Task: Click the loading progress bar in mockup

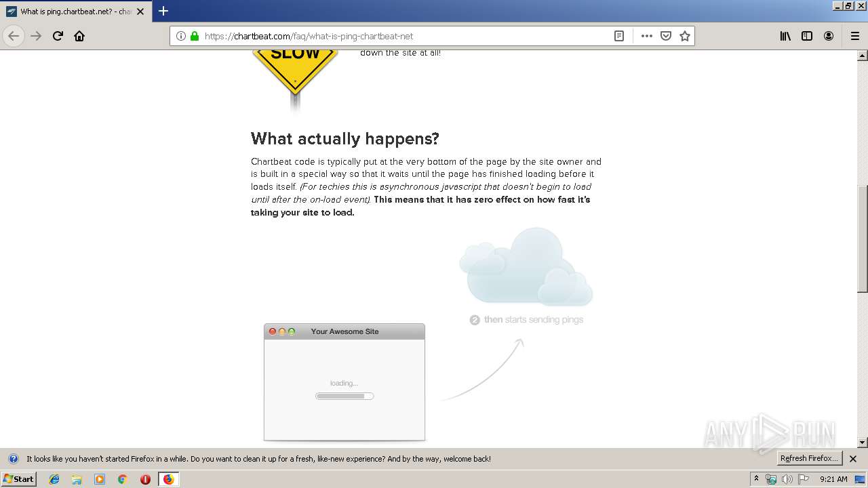Action: (x=344, y=396)
